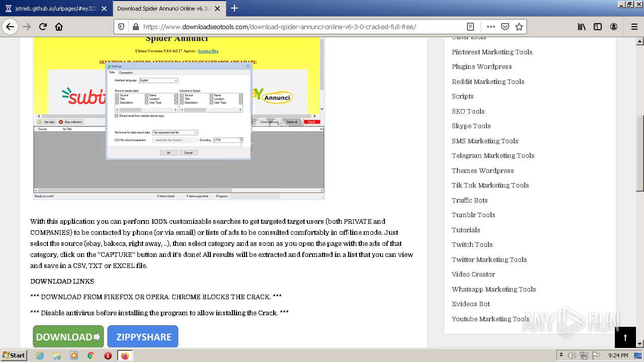
Task: Open Opera browser from the taskbar
Action: [x=108, y=355]
